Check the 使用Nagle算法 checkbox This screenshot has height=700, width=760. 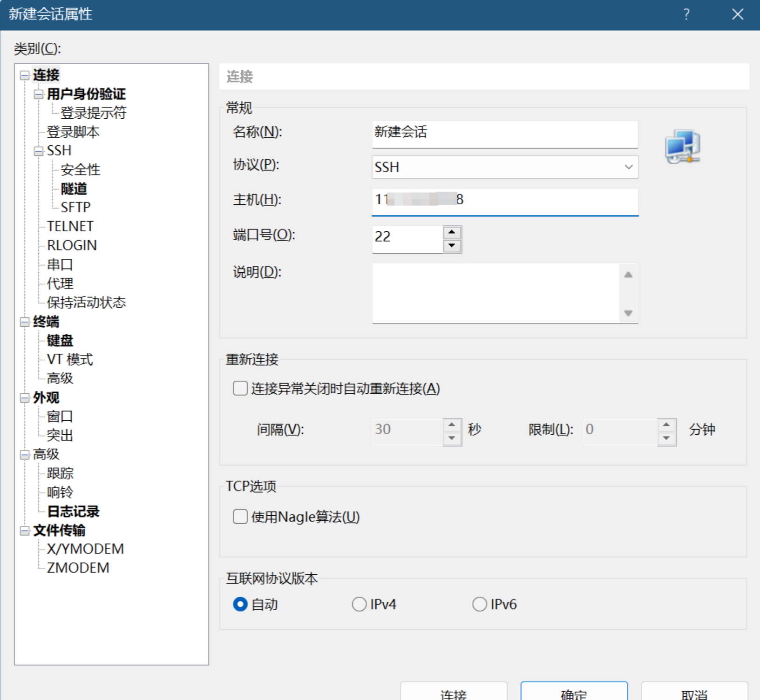[x=240, y=517]
